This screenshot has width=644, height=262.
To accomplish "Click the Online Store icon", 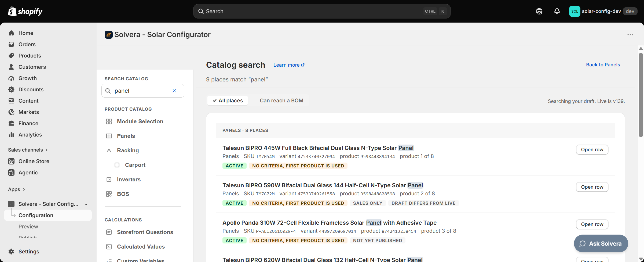I will pos(11,161).
